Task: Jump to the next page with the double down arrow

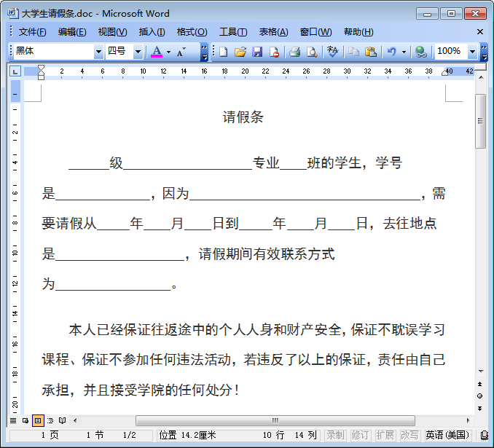Action: (480, 409)
